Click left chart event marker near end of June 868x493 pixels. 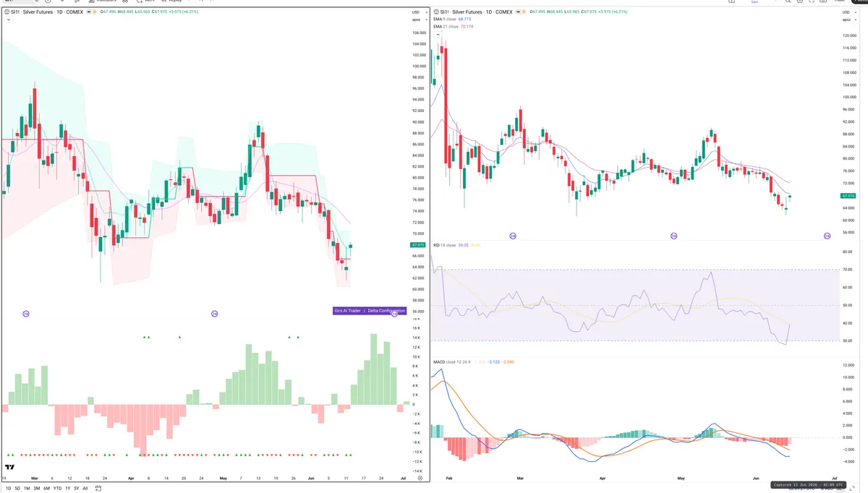point(394,314)
